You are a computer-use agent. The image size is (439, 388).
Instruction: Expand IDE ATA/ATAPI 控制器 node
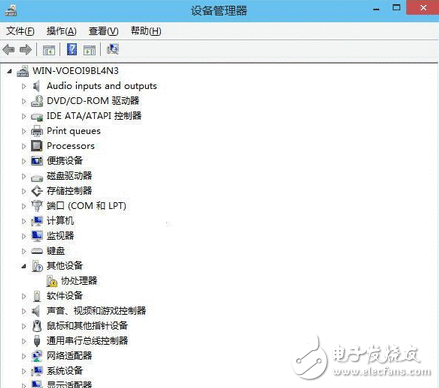point(24,116)
